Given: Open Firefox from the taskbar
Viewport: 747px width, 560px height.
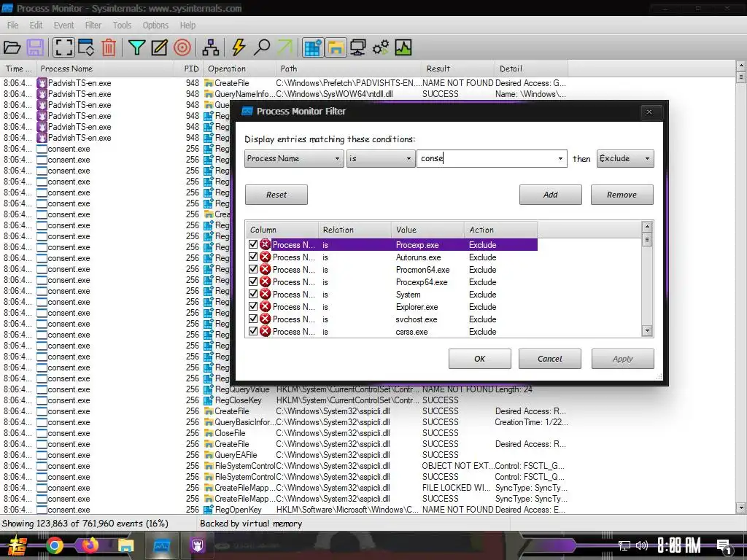Looking at the screenshot, I should point(89,545).
